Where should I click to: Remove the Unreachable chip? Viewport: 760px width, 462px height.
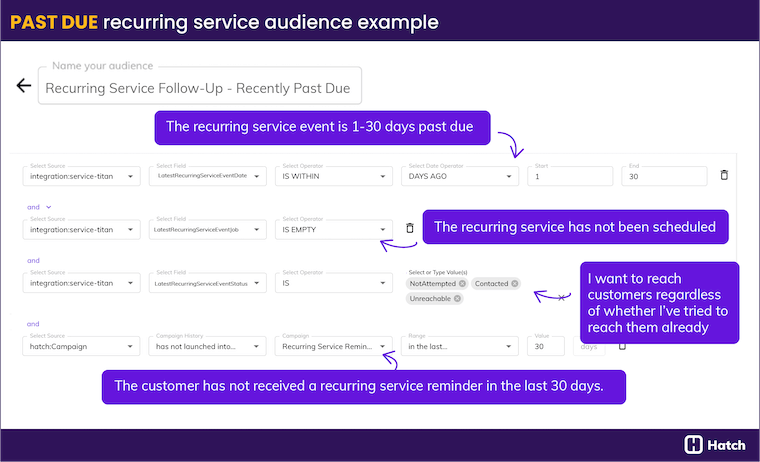point(457,298)
